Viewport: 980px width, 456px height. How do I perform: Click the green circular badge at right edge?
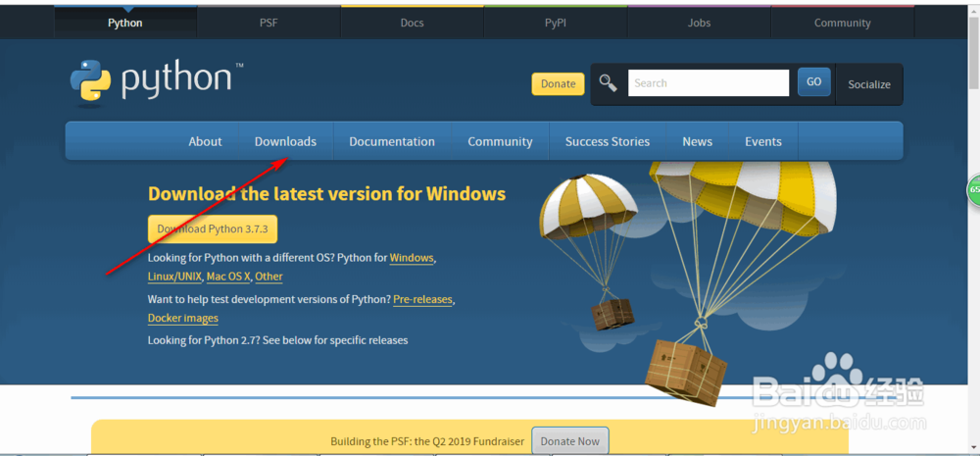(974, 189)
